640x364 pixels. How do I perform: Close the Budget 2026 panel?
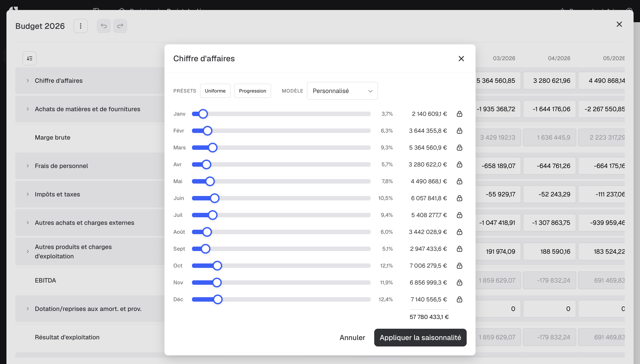619,24
